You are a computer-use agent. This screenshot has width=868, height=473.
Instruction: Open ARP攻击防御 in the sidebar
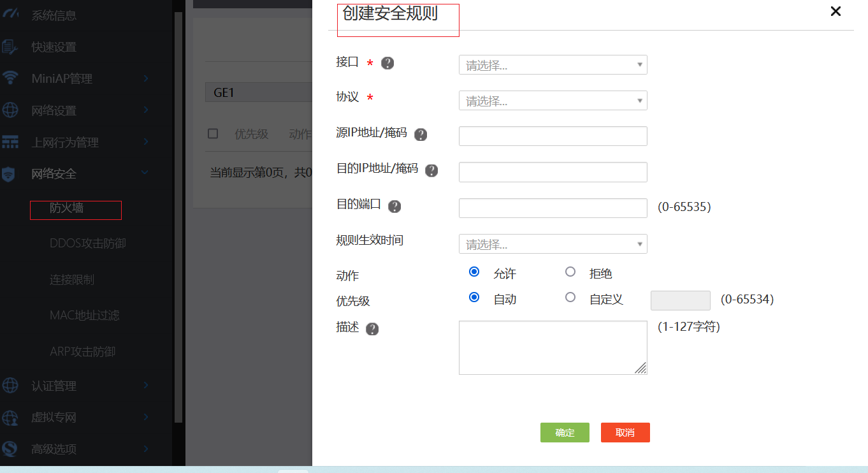click(x=83, y=351)
